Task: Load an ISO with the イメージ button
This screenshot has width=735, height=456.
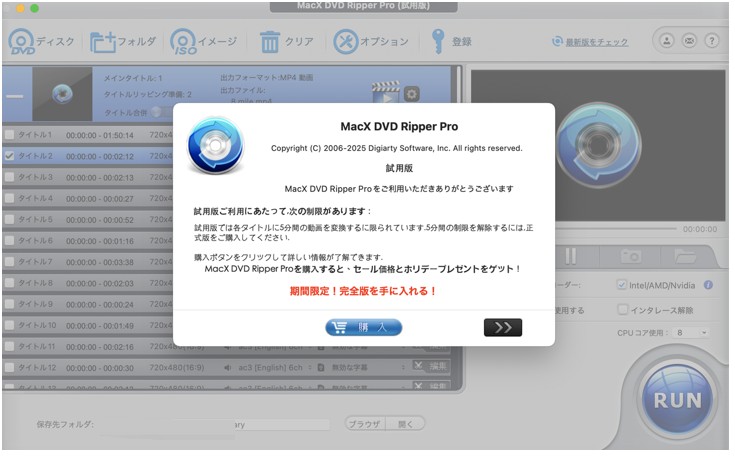Action: coord(203,42)
